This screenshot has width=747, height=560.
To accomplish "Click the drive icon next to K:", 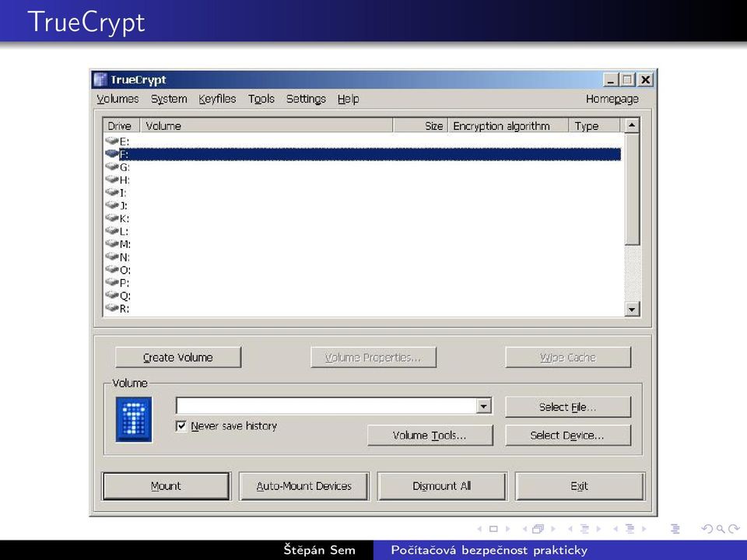I will pos(112,218).
